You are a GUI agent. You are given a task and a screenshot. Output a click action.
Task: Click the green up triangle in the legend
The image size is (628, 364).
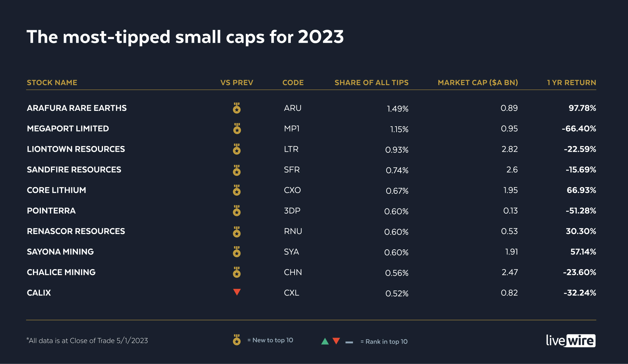coord(325,341)
